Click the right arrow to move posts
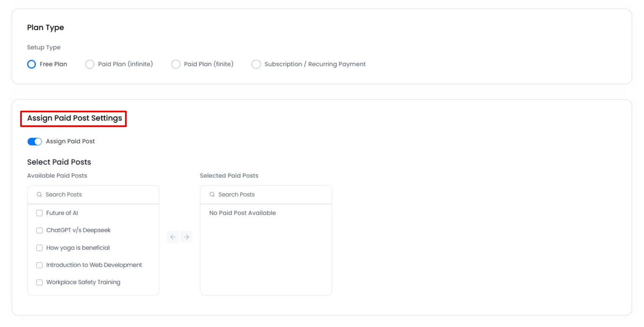The height and width of the screenshot is (327, 644). tap(186, 237)
